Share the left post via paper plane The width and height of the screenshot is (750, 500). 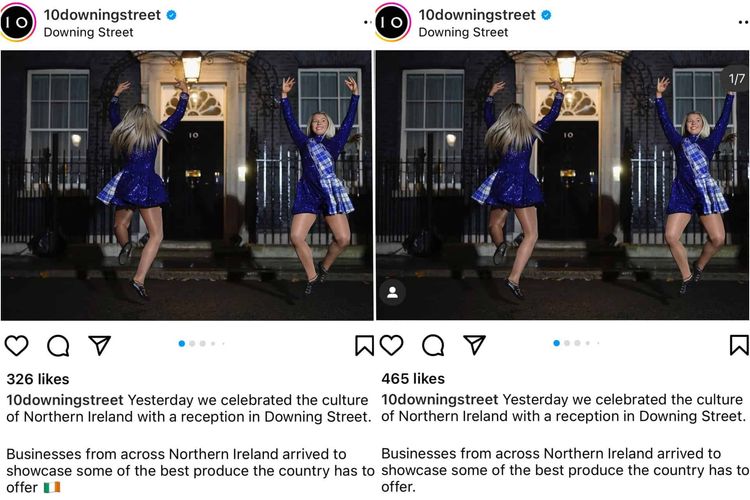click(x=99, y=345)
